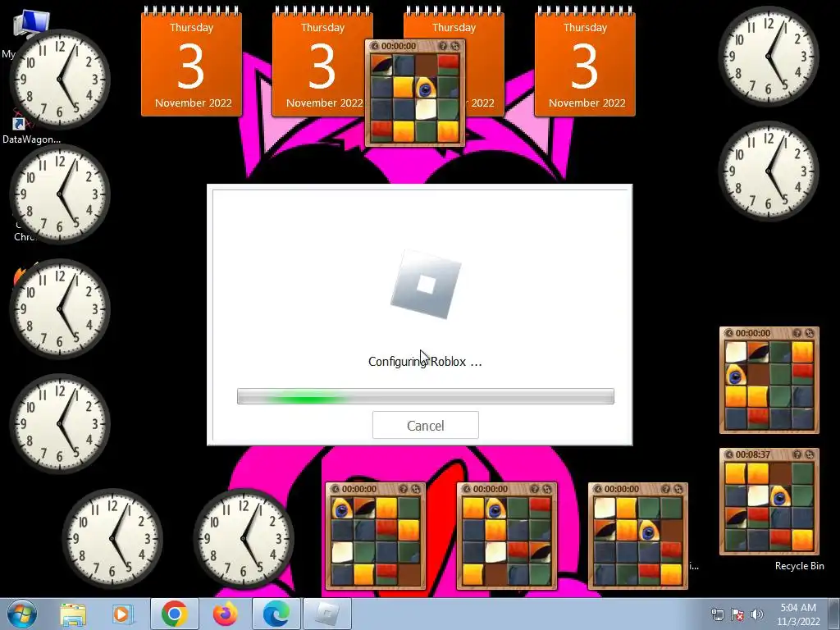Viewport: 840px width, 630px height.
Task: Open File Explorer from the taskbar
Action: tap(73, 614)
